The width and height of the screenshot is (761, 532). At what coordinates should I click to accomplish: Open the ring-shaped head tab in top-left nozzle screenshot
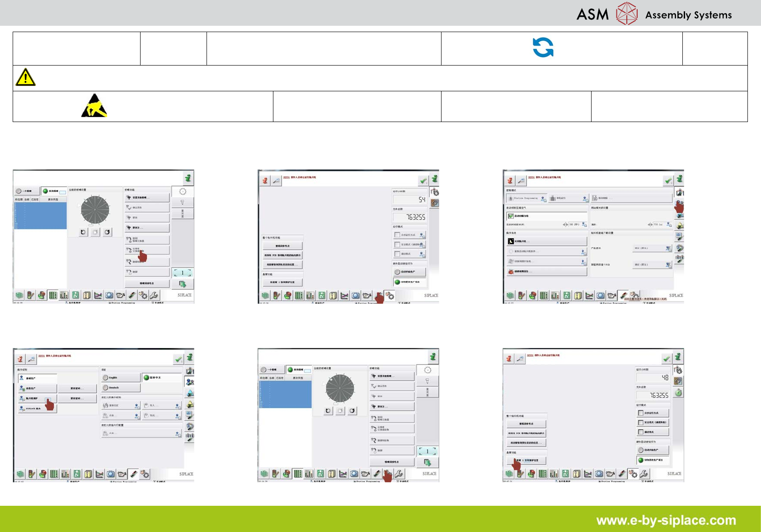click(x=183, y=192)
